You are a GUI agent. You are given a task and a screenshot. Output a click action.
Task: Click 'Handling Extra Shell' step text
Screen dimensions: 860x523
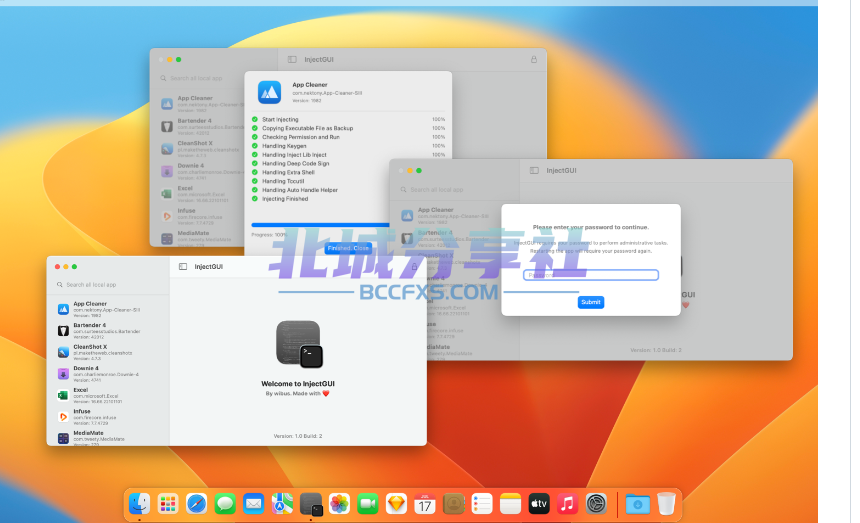click(288, 172)
